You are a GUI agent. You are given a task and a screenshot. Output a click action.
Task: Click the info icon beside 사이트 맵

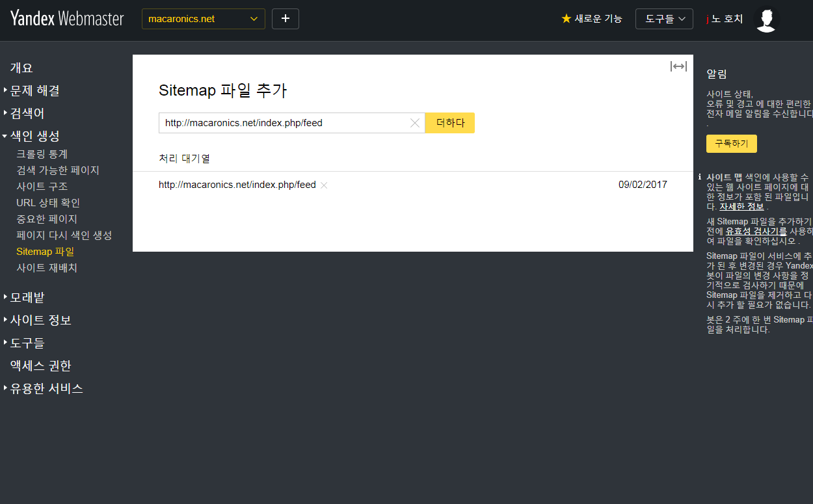click(699, 177)
